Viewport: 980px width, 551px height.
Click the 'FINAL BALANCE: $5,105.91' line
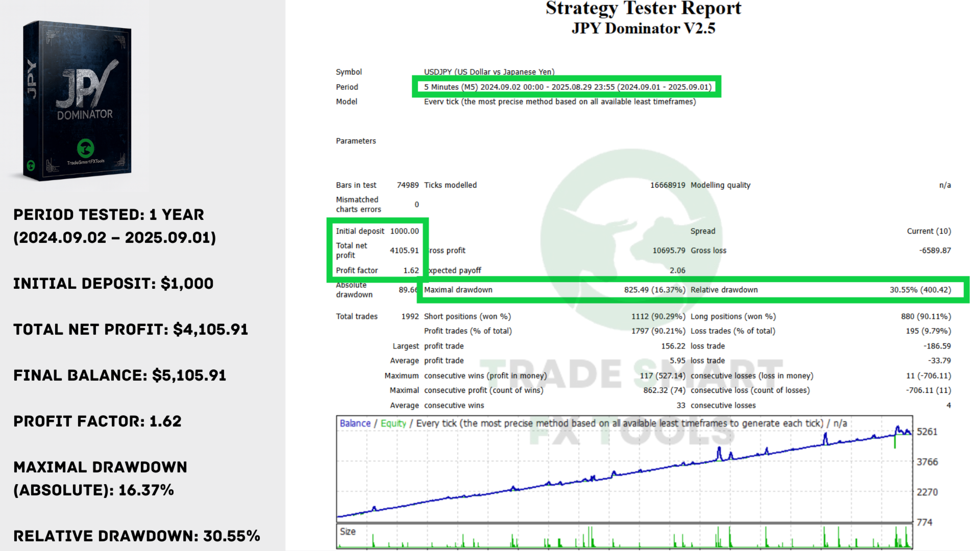(120, 375)
